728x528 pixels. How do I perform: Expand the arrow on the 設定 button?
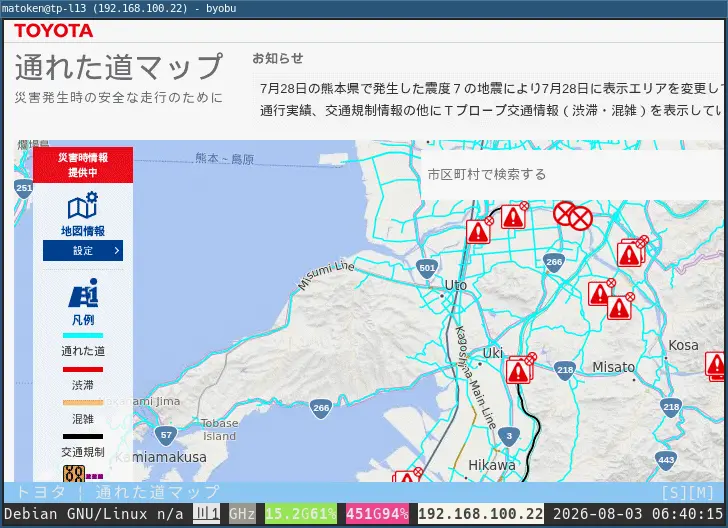click(x=117, y=251)
